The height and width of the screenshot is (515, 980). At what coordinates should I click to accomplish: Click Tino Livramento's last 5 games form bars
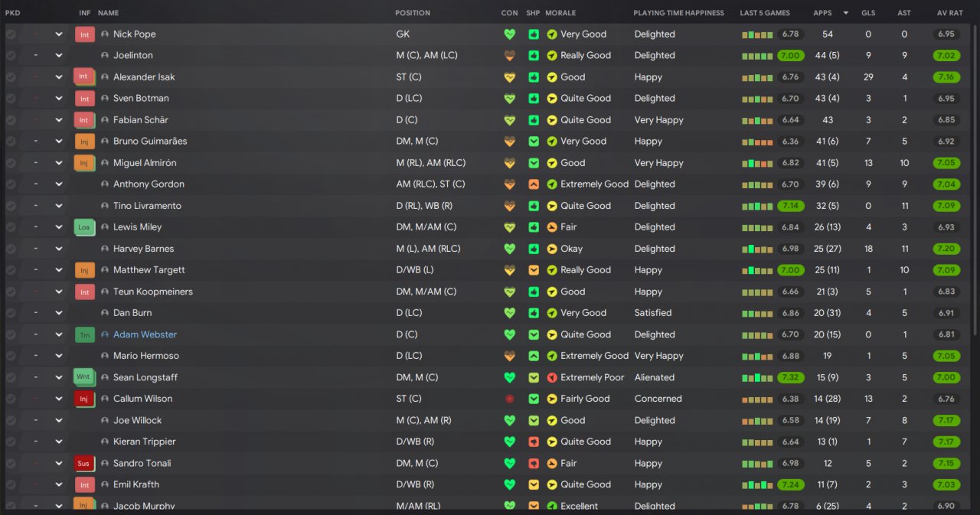758,206
